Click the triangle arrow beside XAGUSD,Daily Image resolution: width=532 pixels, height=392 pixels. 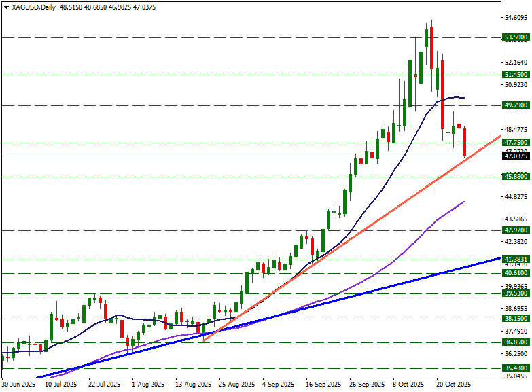6,7
